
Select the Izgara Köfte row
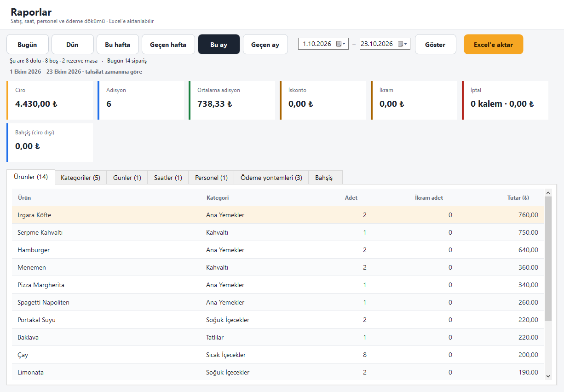coord(278,215)
